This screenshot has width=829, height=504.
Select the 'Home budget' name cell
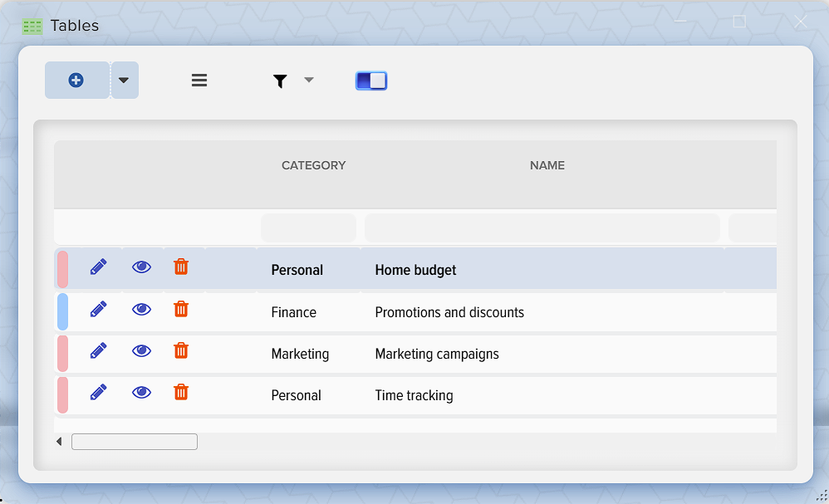click(x=415, y=270)
